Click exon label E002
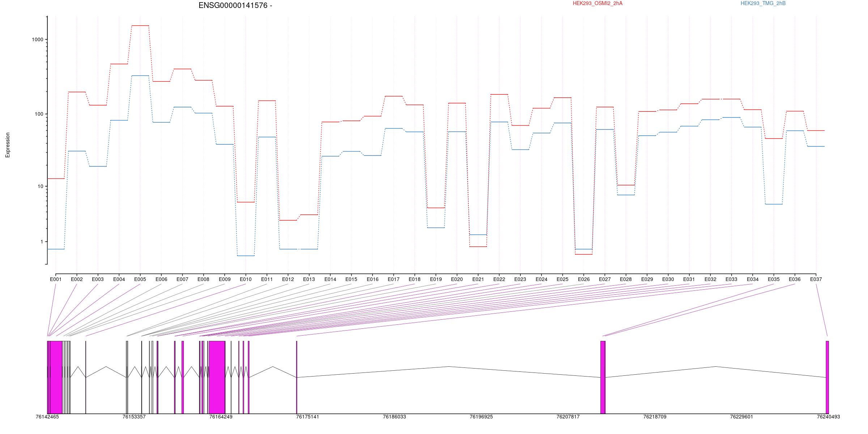868x434 pixels. (x=77, y=280)
